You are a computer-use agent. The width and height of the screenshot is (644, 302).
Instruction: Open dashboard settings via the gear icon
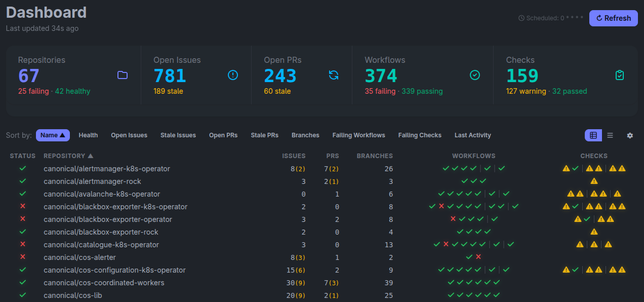(630, 135)
